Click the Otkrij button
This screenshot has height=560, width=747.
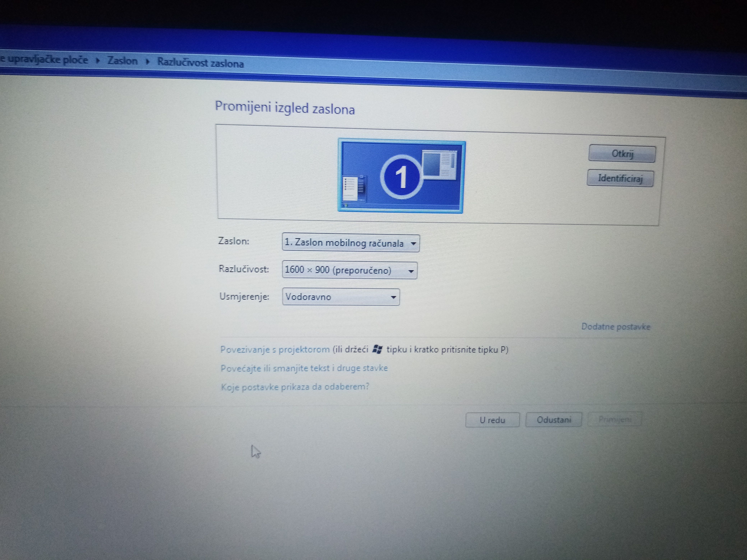[622, 154]
